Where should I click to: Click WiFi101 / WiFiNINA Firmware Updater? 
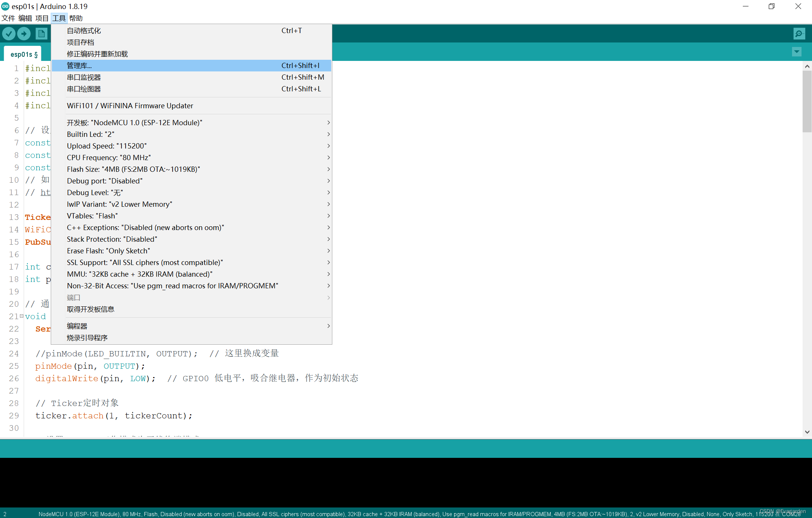(130, 106)
